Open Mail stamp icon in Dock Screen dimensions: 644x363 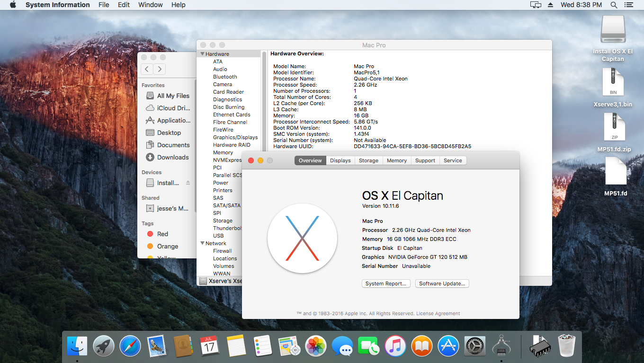point(156,346)
